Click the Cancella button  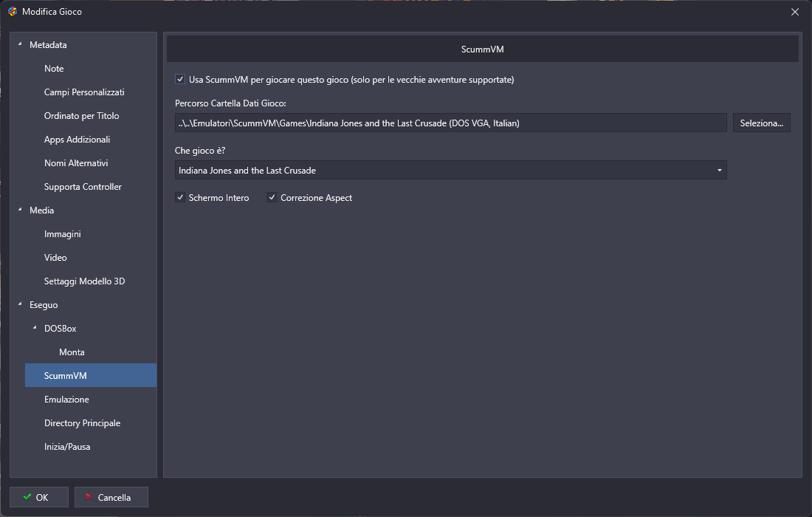[x=111, y=497]
